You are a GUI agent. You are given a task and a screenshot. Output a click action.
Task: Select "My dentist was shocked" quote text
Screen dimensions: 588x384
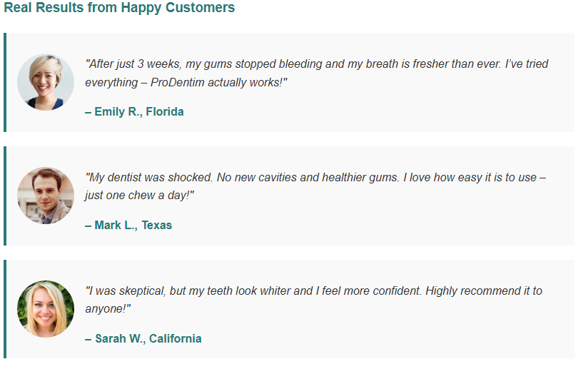coord(149,178)
